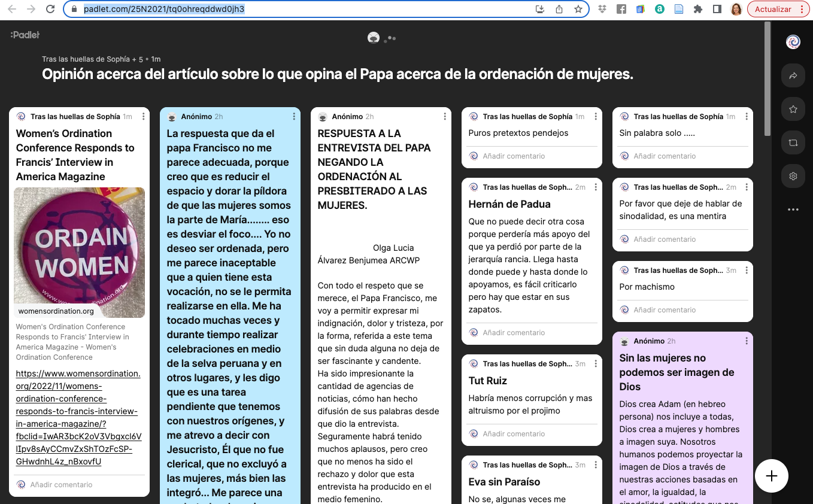This screenshot has width=813, height=504.
Task: Open the browser extensions puzzle icon
Action: [697, 9]
